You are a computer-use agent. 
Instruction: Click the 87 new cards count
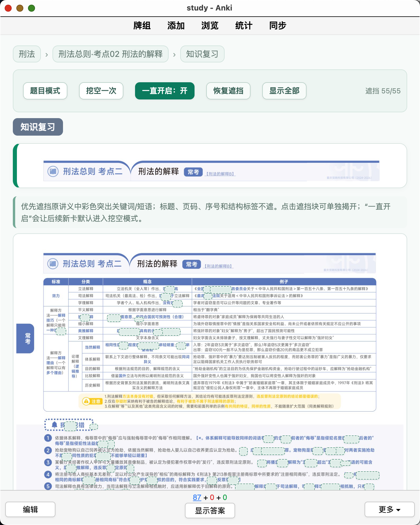tap(197, 497)
